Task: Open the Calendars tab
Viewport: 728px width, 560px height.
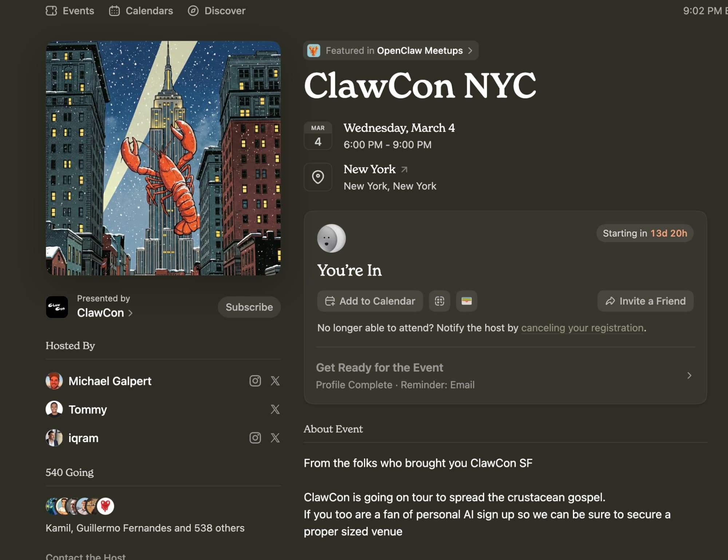Action: point(141,11)
